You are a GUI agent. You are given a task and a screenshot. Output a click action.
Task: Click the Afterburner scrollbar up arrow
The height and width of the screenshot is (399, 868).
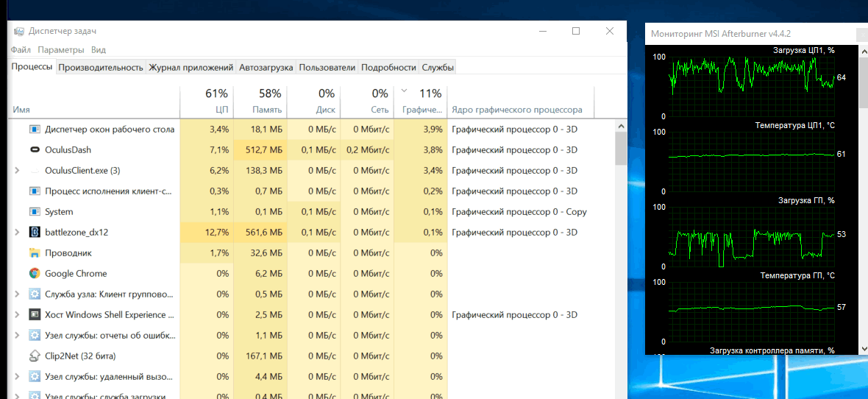pyautogui.click(x=863, y=51)
